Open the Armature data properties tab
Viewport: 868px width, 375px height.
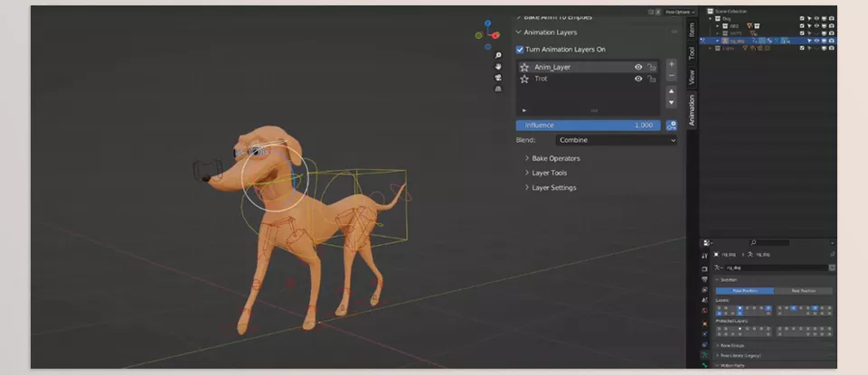pos(704,355)
